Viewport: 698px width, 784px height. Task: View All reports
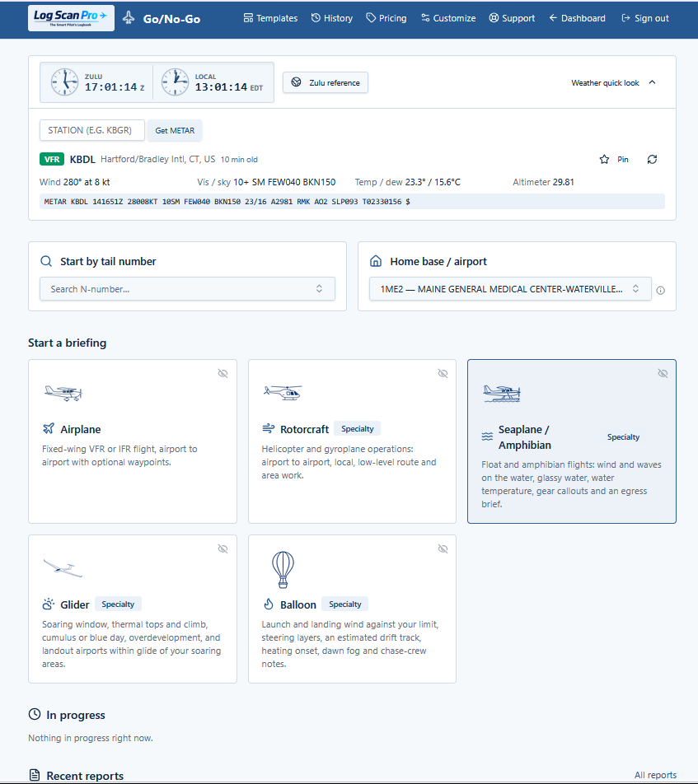pyautogui.click(x=655, y=775)
